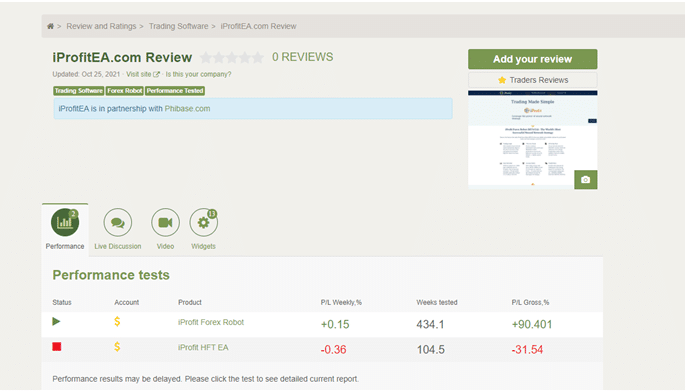Click the -31.54 gross P/L value
The image size is (687, 392).
[x=527, y=350]
